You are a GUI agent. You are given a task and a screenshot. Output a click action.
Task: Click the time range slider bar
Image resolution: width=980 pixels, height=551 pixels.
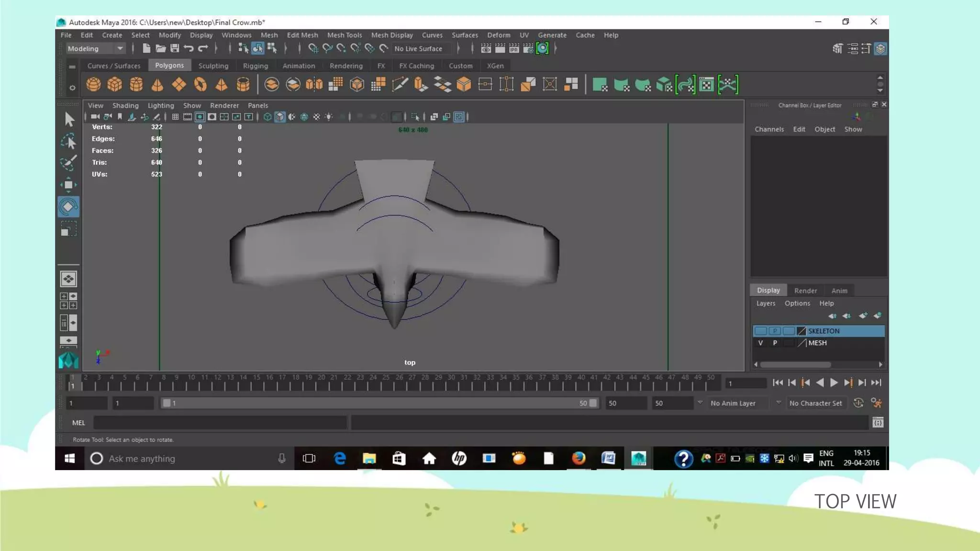(x=378, y=403)
